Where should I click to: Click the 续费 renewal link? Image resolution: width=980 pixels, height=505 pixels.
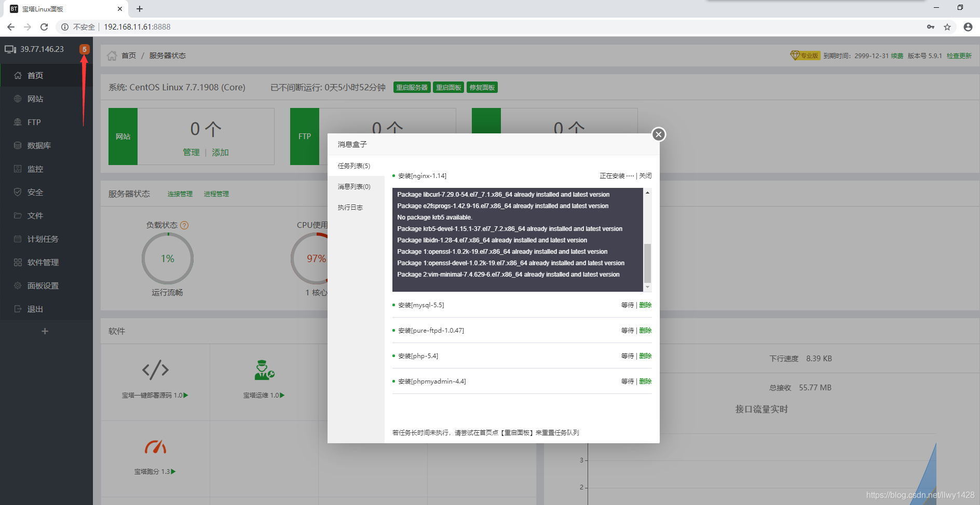click(897, 56)
